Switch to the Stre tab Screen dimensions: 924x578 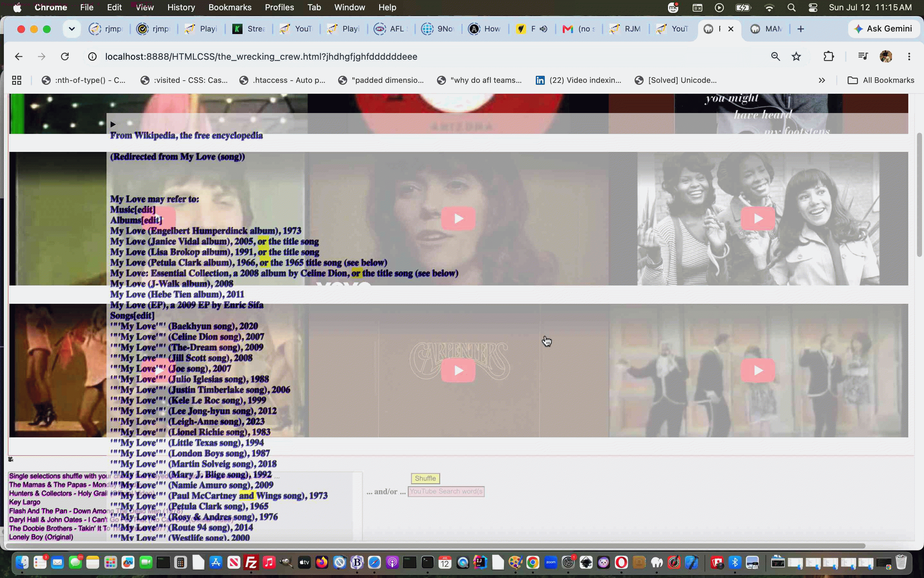(249, 29)
